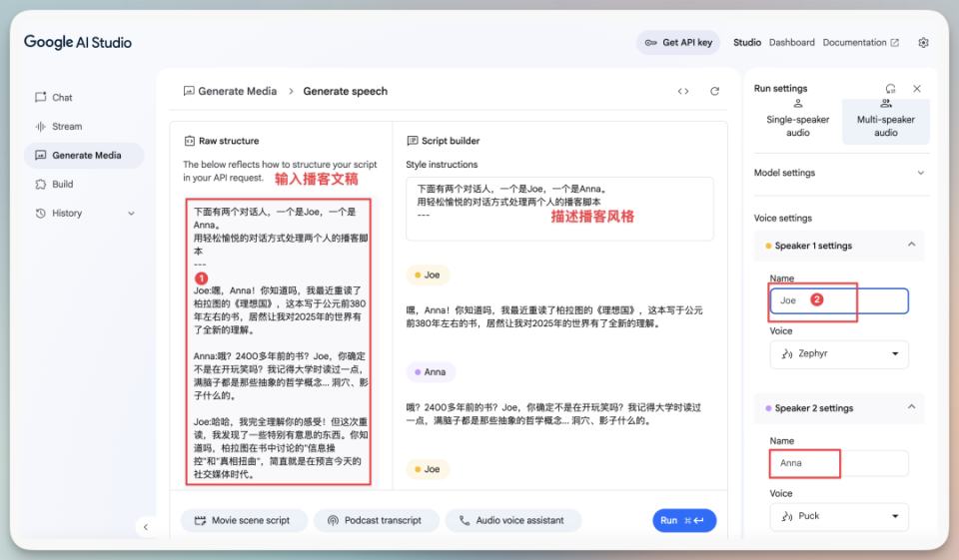
Task: Choose the Audio voice assistant preset
Action: point(513,521)
